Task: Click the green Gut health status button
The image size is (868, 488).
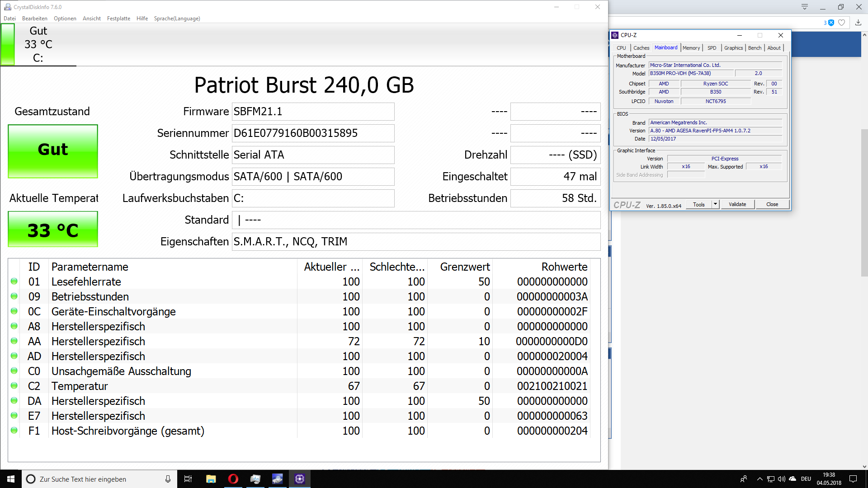Action: coord(53,151)
